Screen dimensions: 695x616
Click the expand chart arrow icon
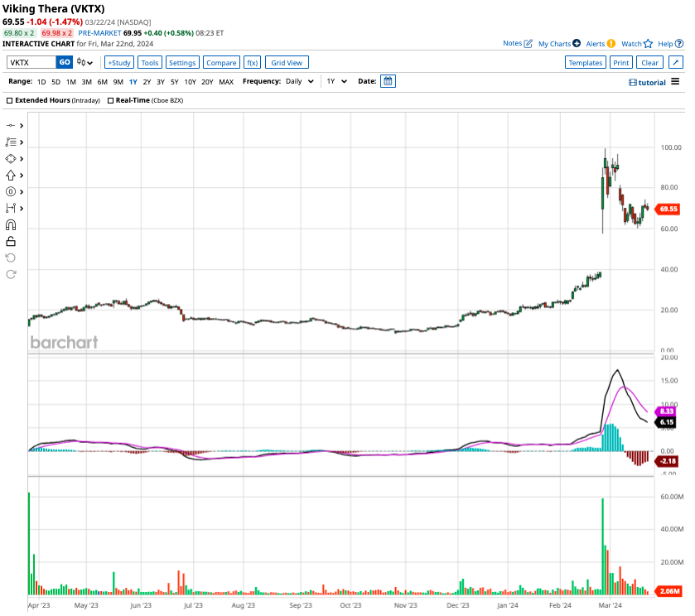tap(676, 62)
